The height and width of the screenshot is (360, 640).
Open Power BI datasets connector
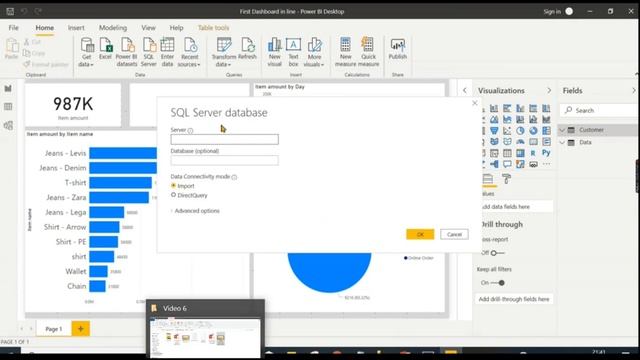127,52
